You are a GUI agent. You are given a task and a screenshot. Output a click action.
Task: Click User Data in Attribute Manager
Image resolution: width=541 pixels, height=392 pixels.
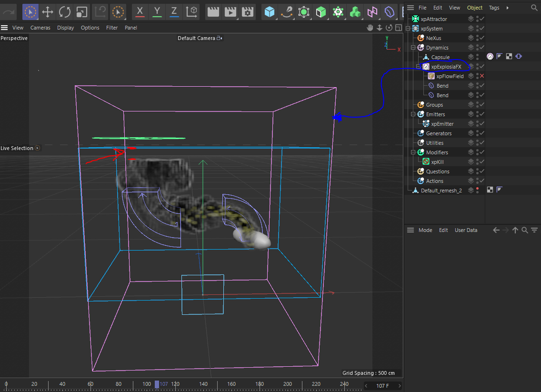click(x=466, y=230)
